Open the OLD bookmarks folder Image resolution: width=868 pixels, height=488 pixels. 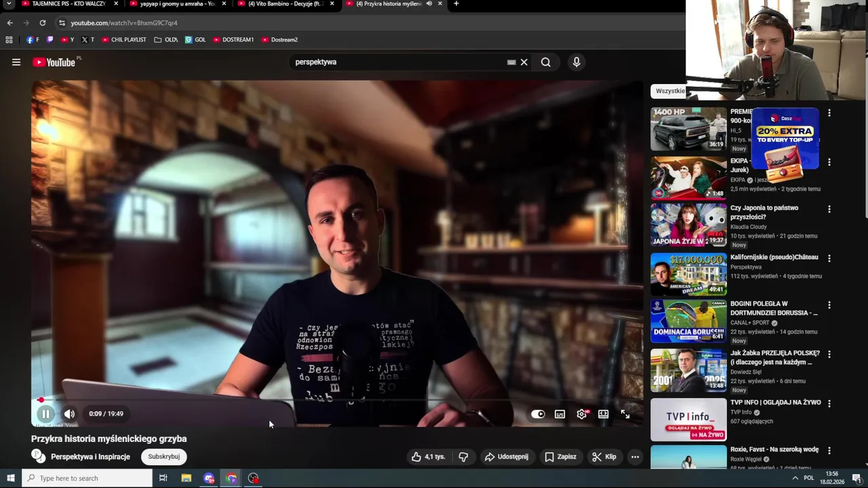click(x=166, y=40)
